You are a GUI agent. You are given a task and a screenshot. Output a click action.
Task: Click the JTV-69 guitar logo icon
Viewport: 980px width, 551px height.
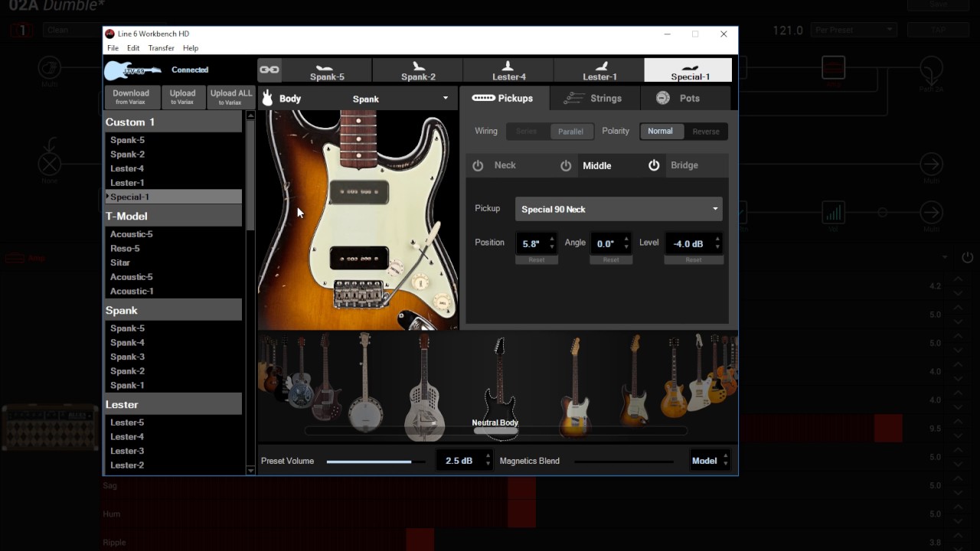(x=133, y=70)
